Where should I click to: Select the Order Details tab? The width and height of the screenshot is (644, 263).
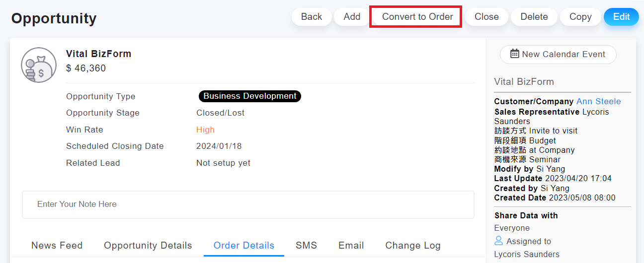click(x=243, y=245)
